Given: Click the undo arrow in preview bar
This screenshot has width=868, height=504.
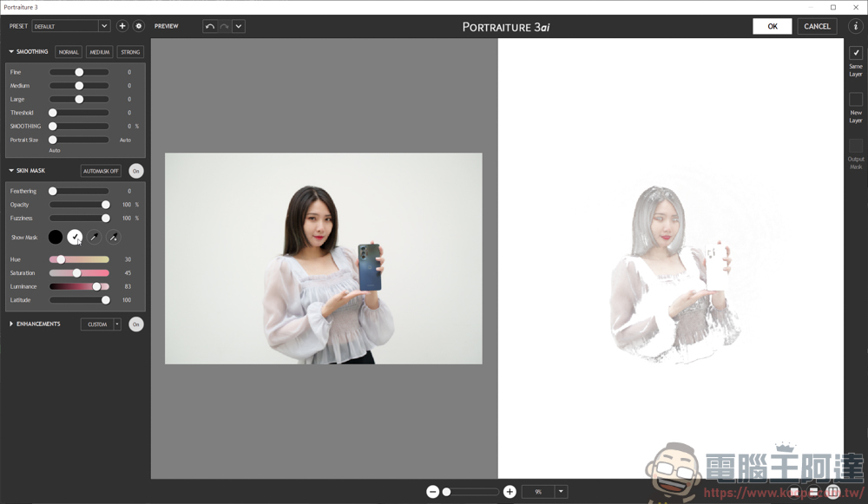Looking at the screenshot, I should (x=210, y=26).
